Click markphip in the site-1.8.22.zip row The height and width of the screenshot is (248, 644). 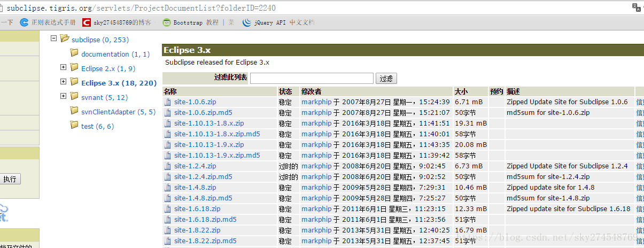point(316,230)
